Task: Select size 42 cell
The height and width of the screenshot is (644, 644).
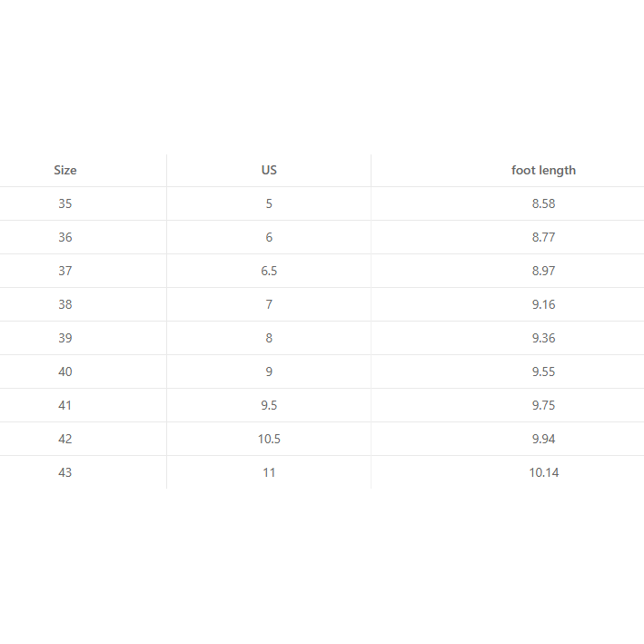Action: pos(65,440)
